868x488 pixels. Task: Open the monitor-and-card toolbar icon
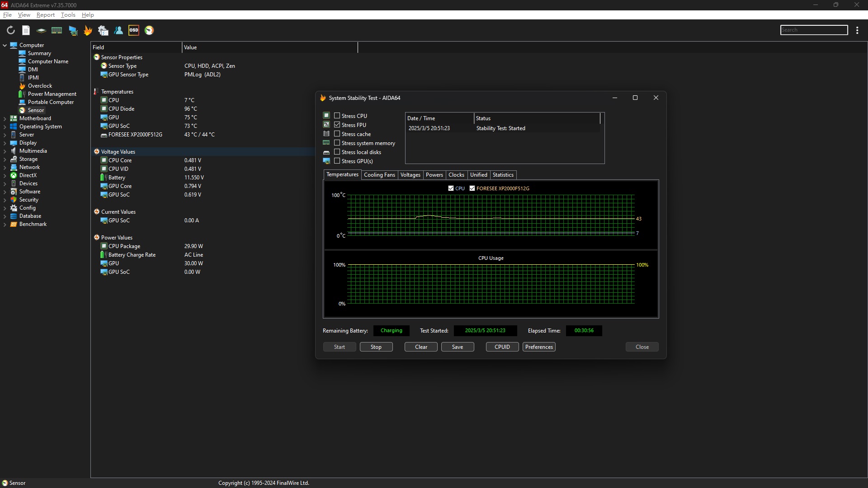coord(73,30)
